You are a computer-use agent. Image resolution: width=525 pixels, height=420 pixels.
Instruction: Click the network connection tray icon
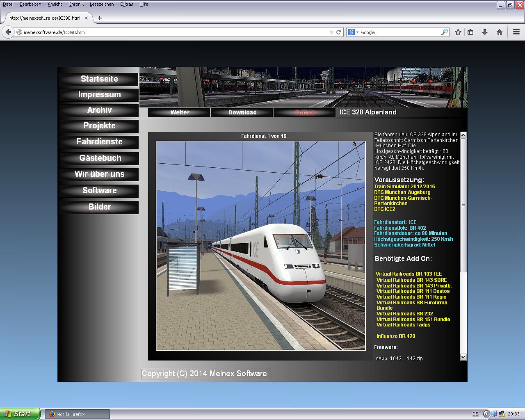point(494,414)
